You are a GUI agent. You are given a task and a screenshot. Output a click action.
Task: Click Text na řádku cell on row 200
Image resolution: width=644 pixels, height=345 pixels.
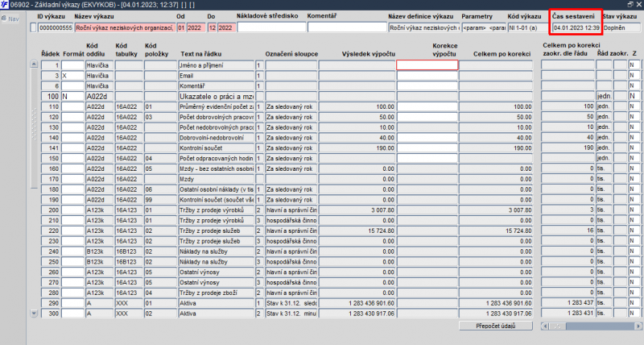pyautogui.click(x=216, y=210)
